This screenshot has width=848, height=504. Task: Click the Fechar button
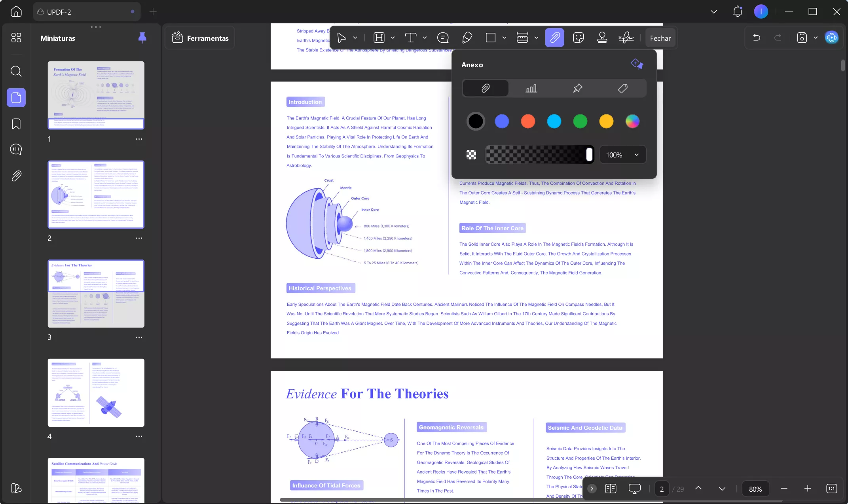[x=660, y=38]
